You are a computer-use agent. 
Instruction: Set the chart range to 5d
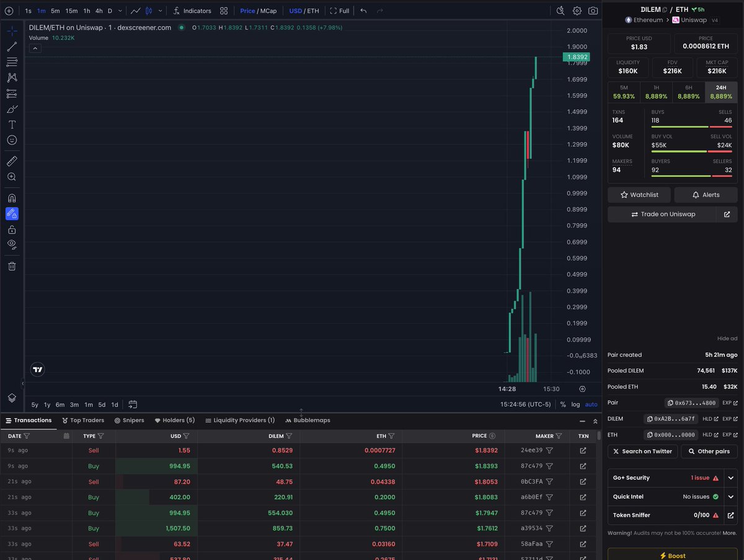point(102,404)
